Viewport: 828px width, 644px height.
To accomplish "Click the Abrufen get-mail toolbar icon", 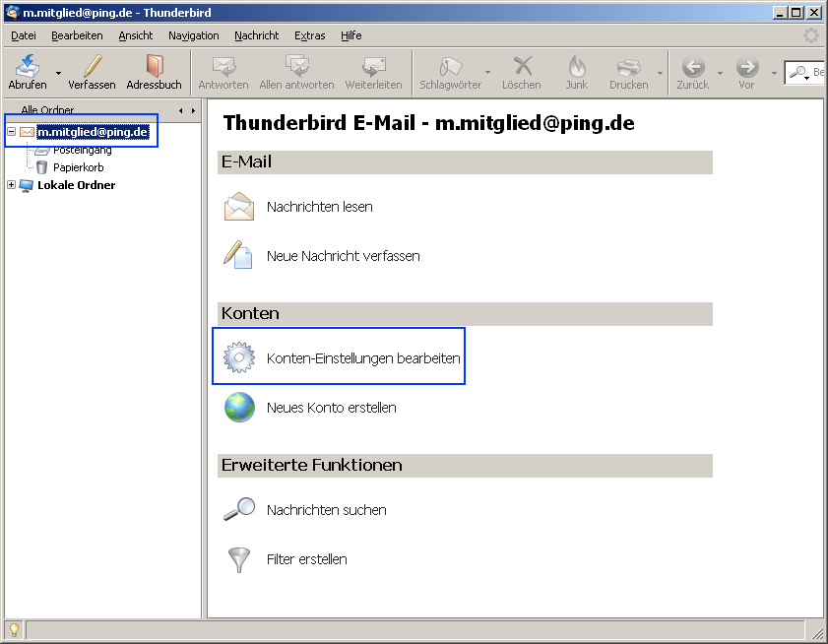I will 27,67.
